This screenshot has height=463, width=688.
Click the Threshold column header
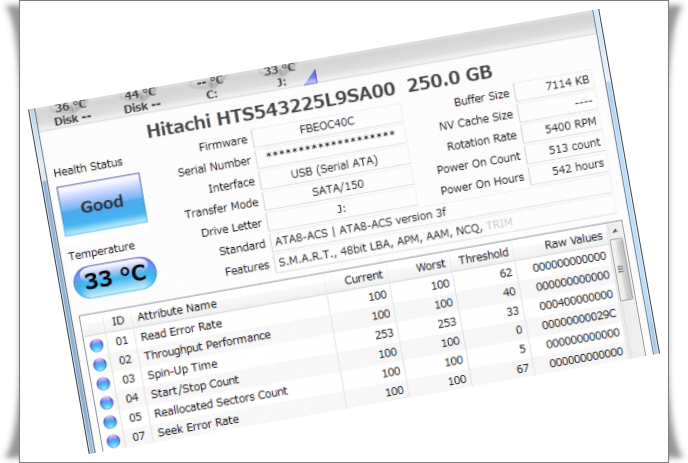tap(483, 256)
